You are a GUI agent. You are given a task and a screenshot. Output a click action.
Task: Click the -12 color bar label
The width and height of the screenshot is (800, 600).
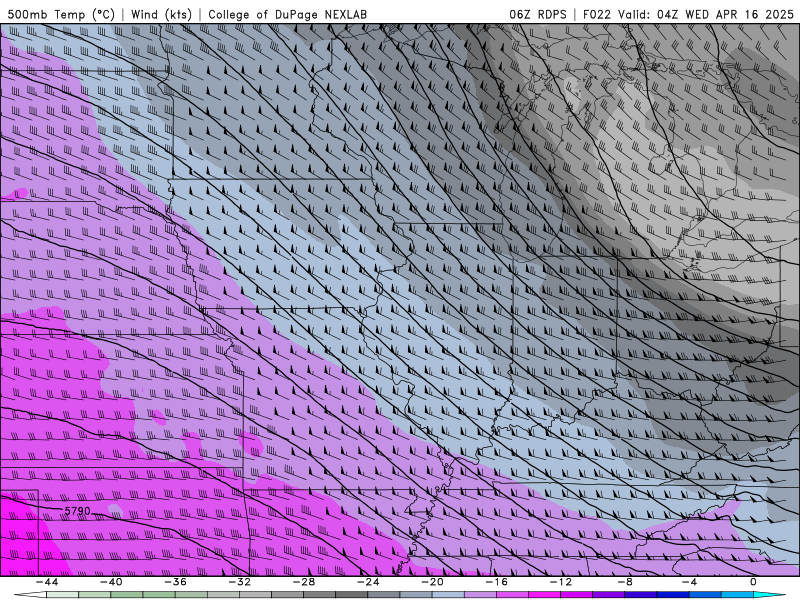[x=561, y=582]
